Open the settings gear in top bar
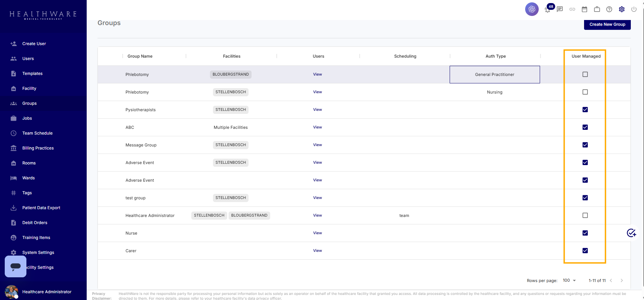 (x=622, y=9)
